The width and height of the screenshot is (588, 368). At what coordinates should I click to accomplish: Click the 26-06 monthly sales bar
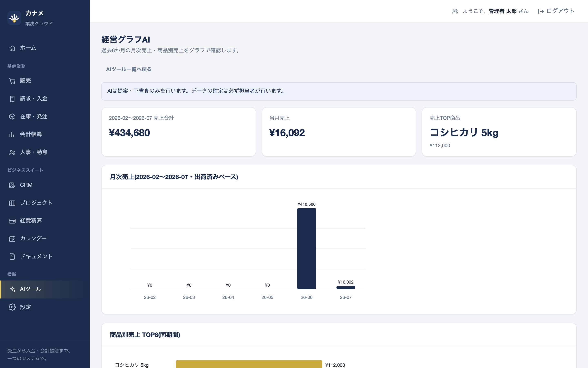(x=306, y=248)
